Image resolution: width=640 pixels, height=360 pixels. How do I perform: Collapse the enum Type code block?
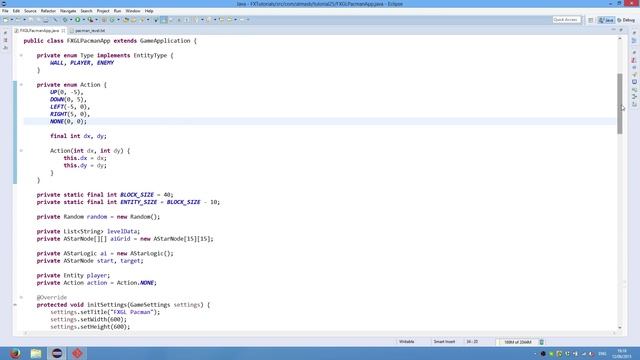(x=21, y=56)
